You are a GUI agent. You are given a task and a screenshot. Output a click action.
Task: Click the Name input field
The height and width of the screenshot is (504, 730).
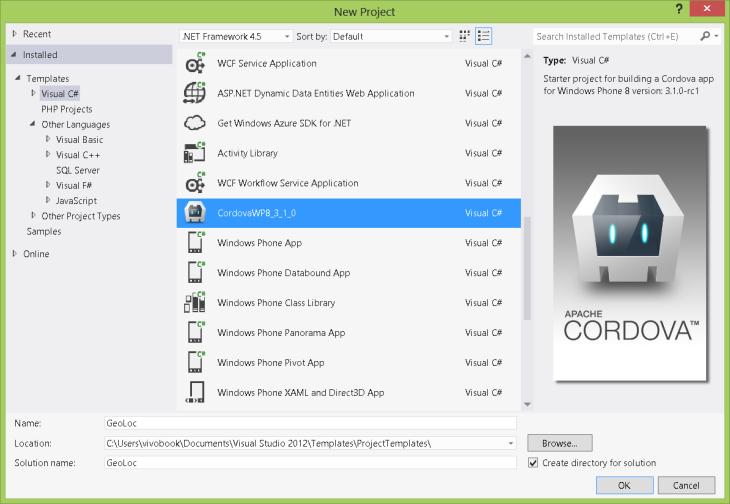pos(310,423)
